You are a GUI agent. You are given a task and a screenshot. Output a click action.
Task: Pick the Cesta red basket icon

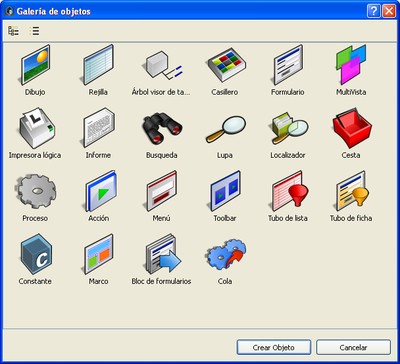click(x=352, y=128)
